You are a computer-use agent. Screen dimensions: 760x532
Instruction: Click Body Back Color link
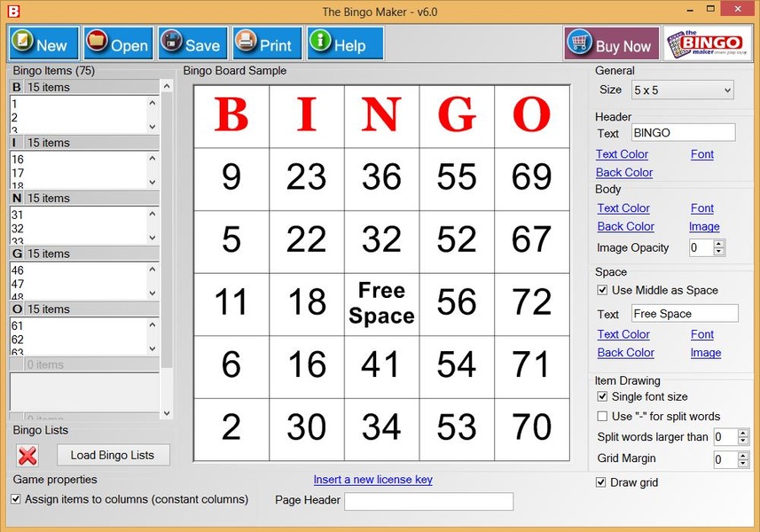[x=626, y=227]
